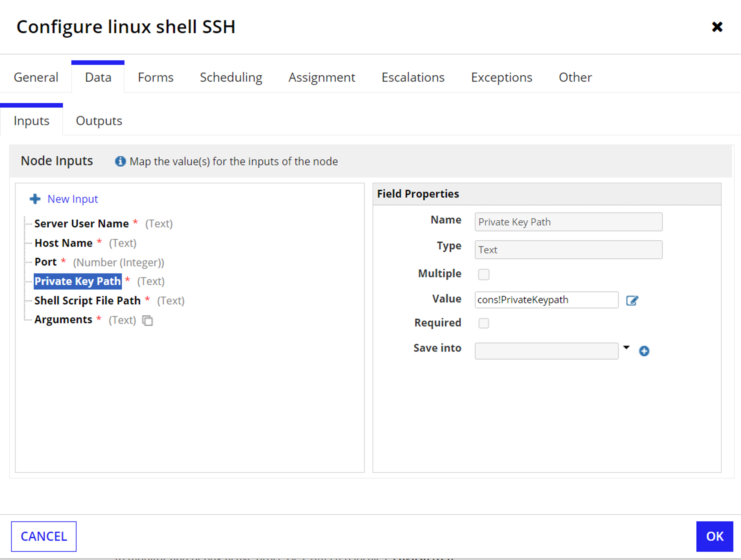Click the Save into text field
This screenshot has width=741, height=560.
click(x=546, y=351)
